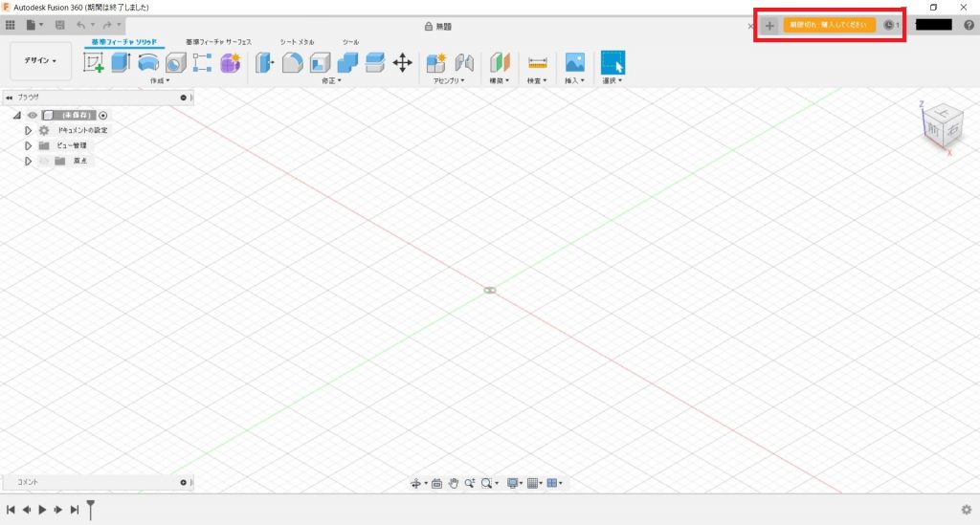Select the New Component tool
This screenshot has width=980, height=525.
pos(436,62)
